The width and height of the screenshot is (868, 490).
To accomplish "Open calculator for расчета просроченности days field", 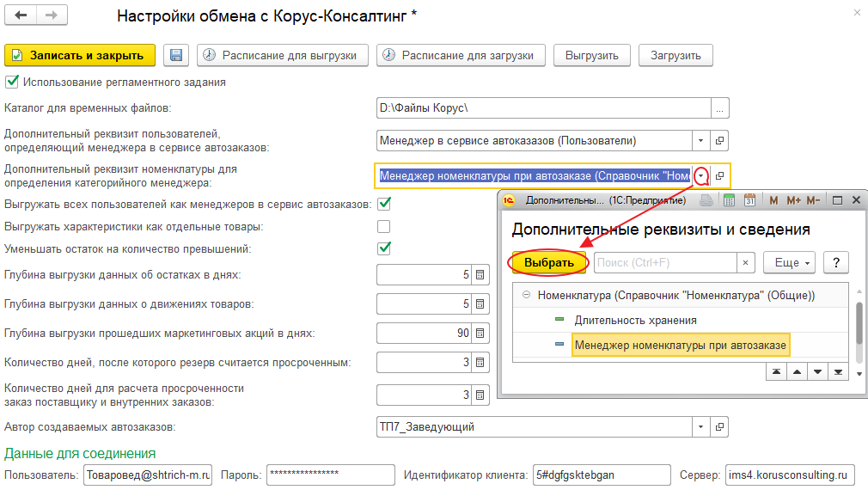I will [480, 395].
